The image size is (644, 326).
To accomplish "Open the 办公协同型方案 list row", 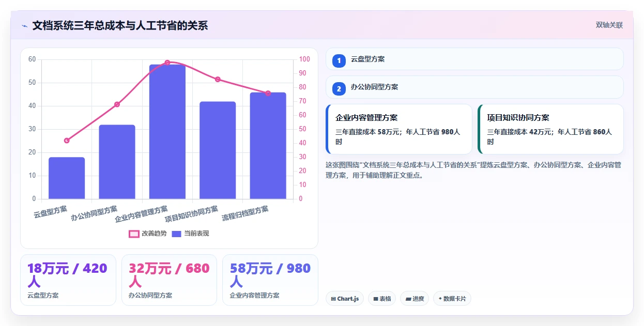I will click(474, 87).
